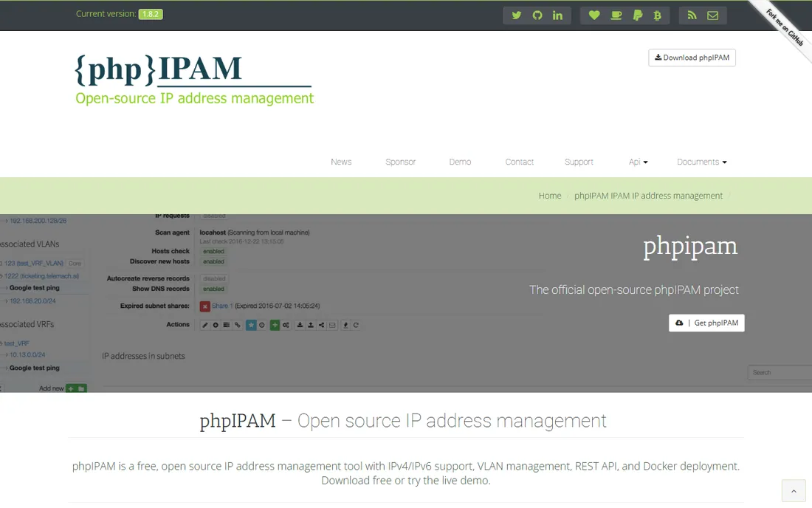Screen dimensions: 812x508
Task: Open the Contact menu item
Action: 520,162
